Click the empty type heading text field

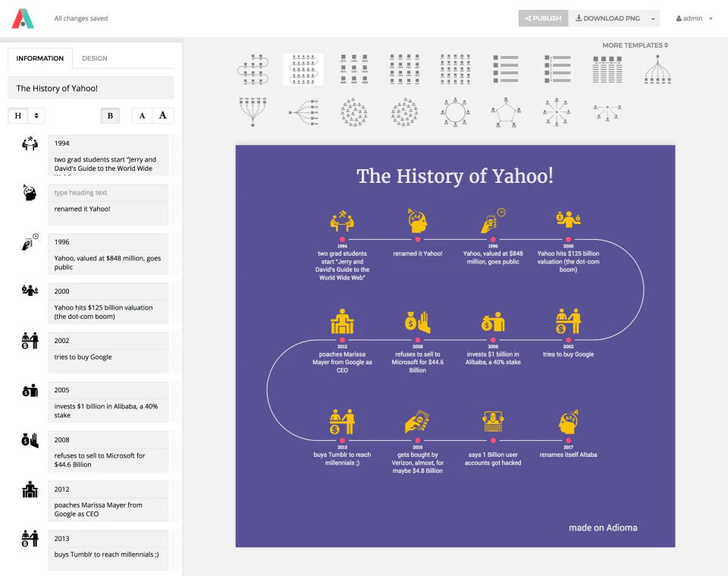pos(108,193)
